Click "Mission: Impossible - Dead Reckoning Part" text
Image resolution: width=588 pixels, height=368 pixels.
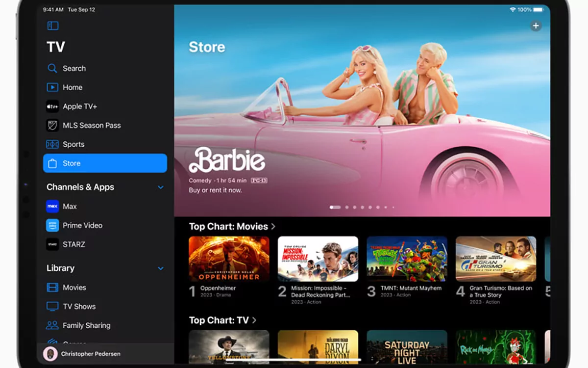coord(320,291)
